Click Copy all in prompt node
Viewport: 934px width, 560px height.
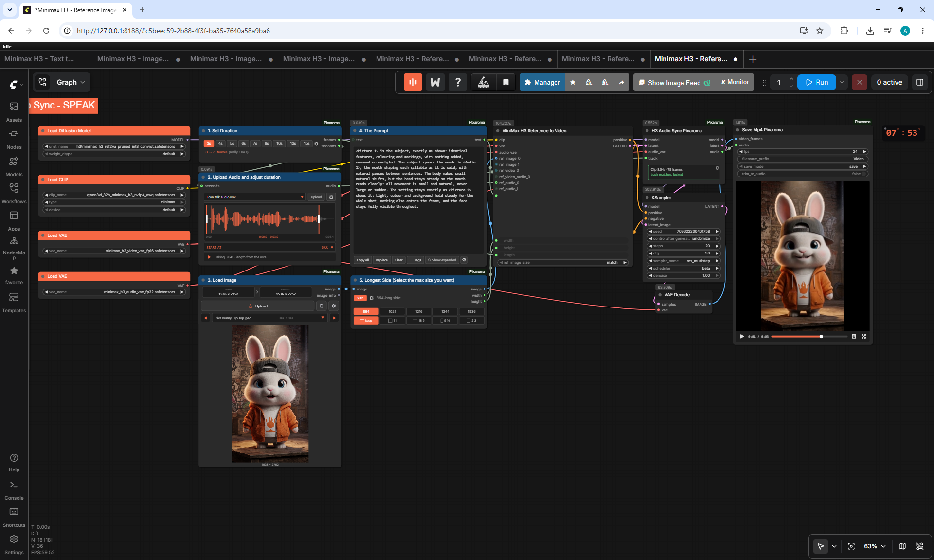click(x=362, y=260)
